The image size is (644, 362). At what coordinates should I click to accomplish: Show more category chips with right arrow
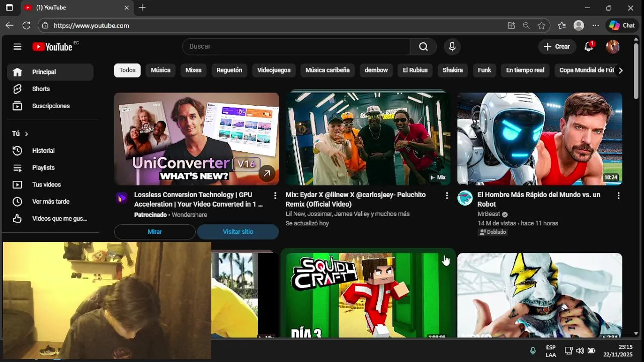pos(620,70)
